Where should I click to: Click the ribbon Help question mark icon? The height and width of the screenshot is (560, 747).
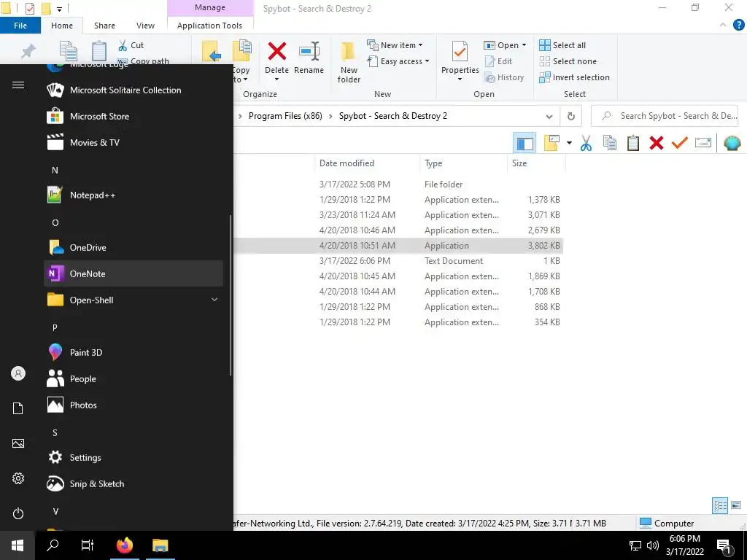[x=738, y=26]
